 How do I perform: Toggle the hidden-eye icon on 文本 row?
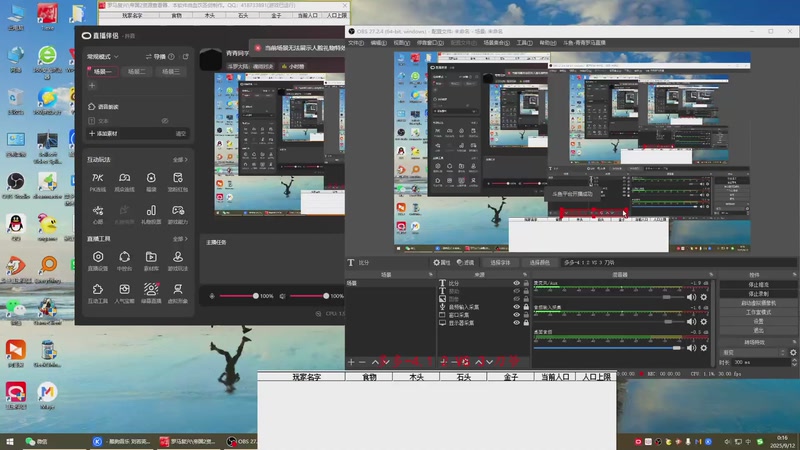[x=165, y=121]
